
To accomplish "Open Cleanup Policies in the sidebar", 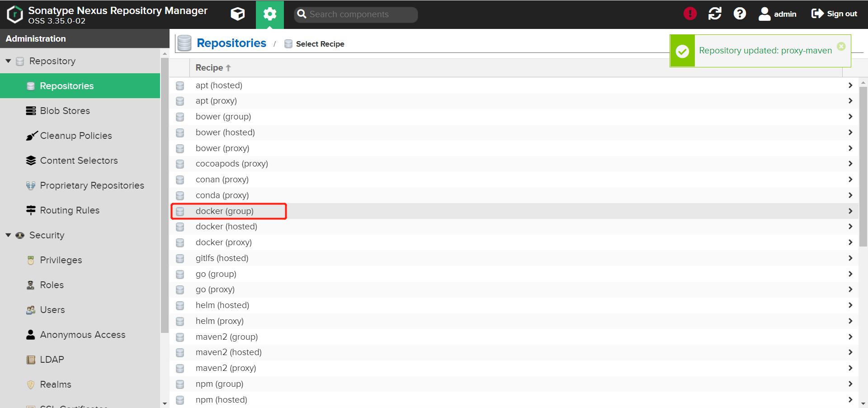I will [80, 136].
